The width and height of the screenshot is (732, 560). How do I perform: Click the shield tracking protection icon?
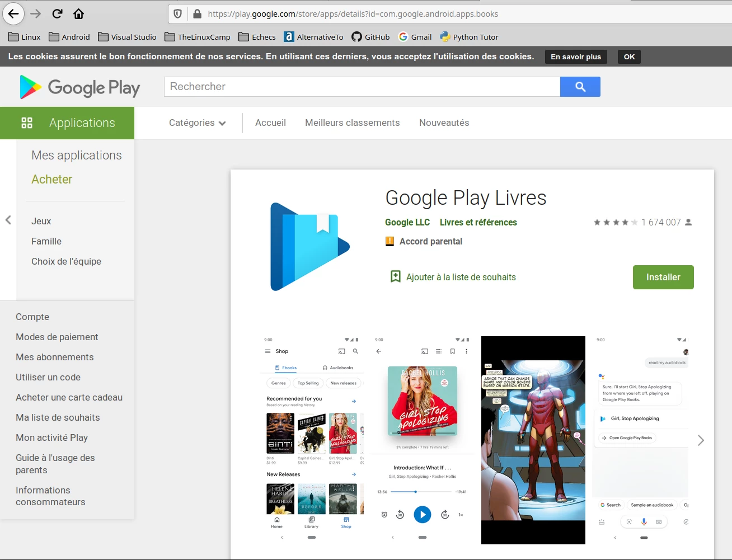coord(178,14)
